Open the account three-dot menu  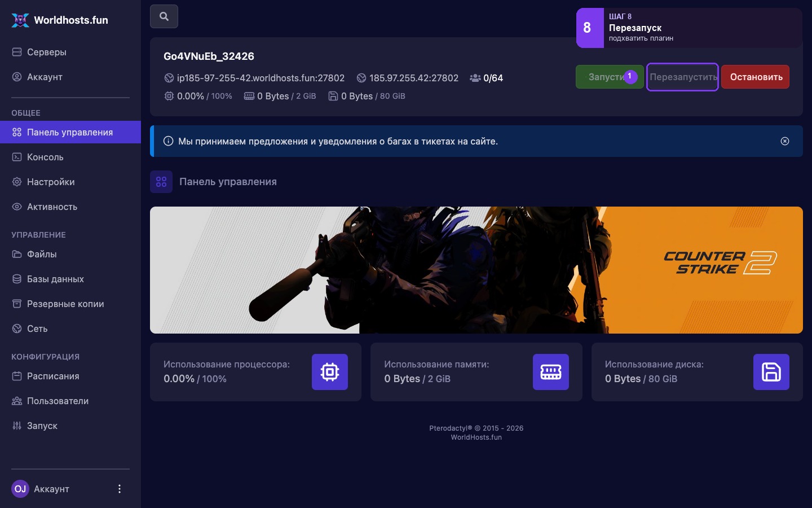click(x=119, y=489)
